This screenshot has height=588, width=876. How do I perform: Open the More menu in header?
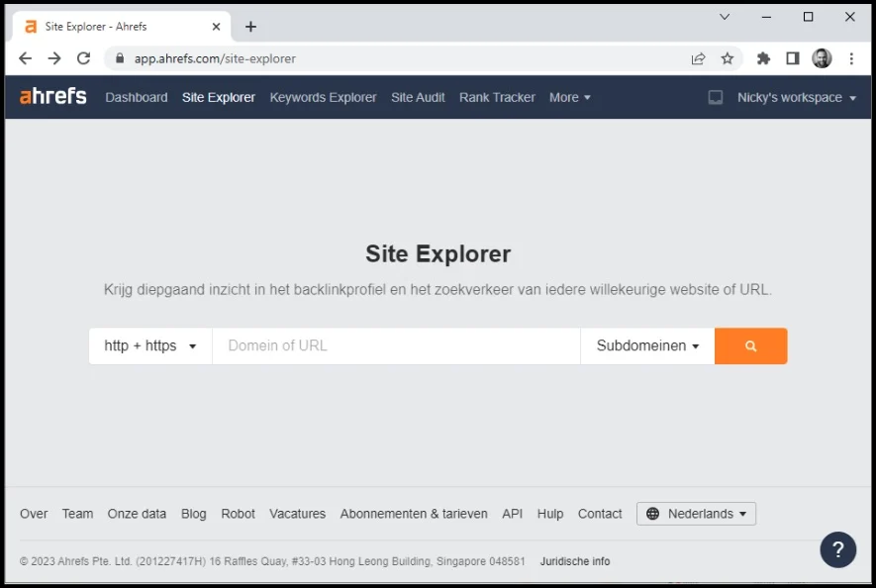(570, 97)
